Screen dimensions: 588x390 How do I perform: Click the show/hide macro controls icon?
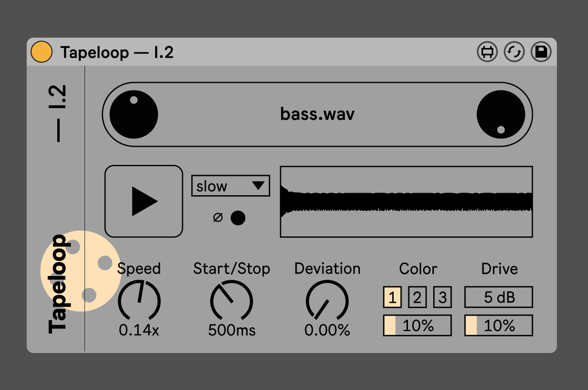coord(487,52)
